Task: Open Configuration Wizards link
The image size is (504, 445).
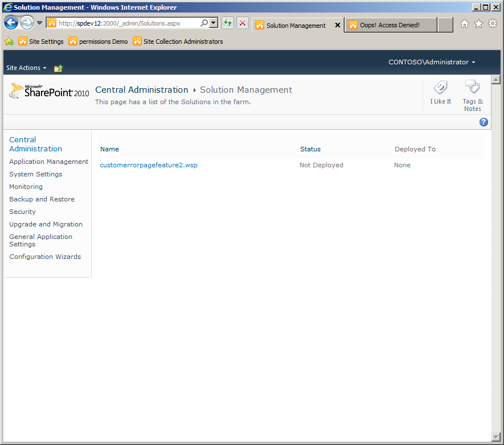Action: coord(45,257)
